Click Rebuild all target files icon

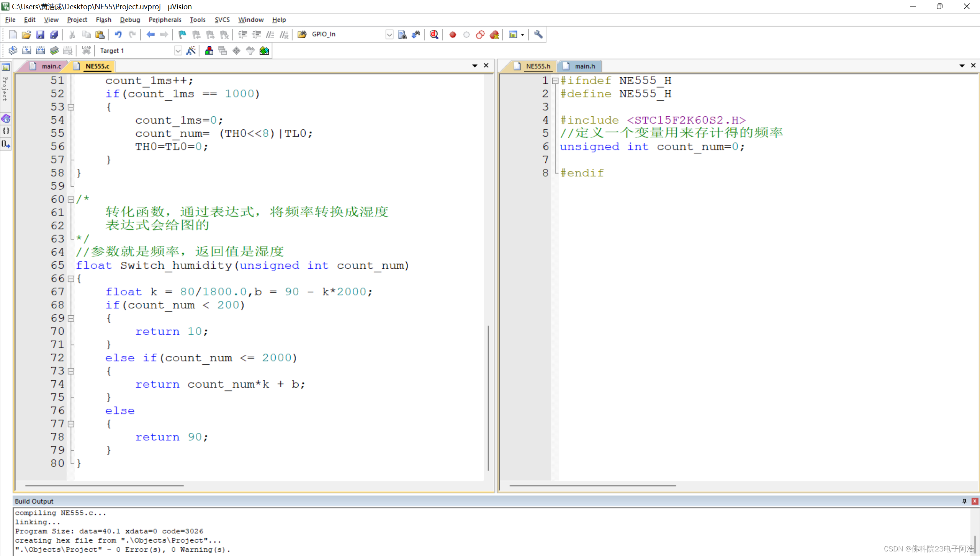click(40, 51)
